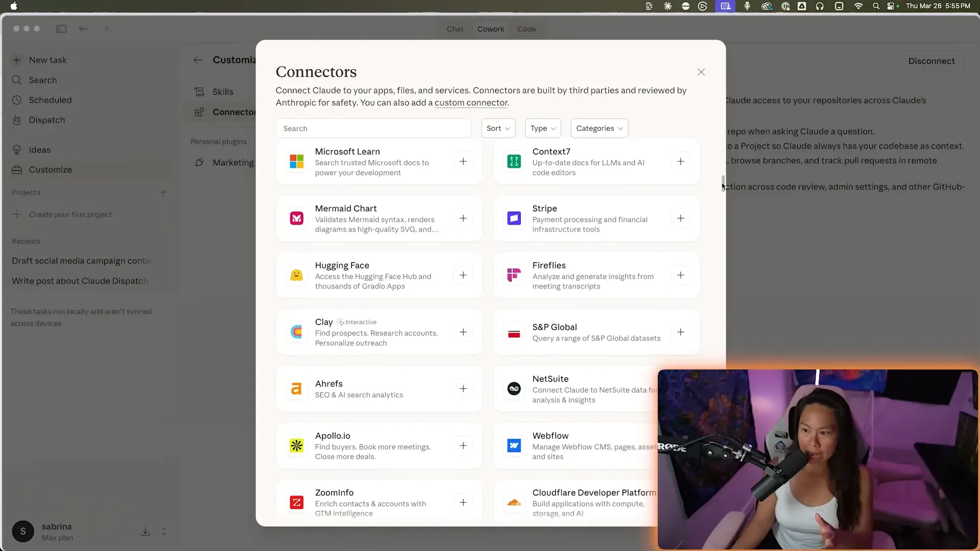Open Spotlight search in macOS menu bar

(876, 6)
